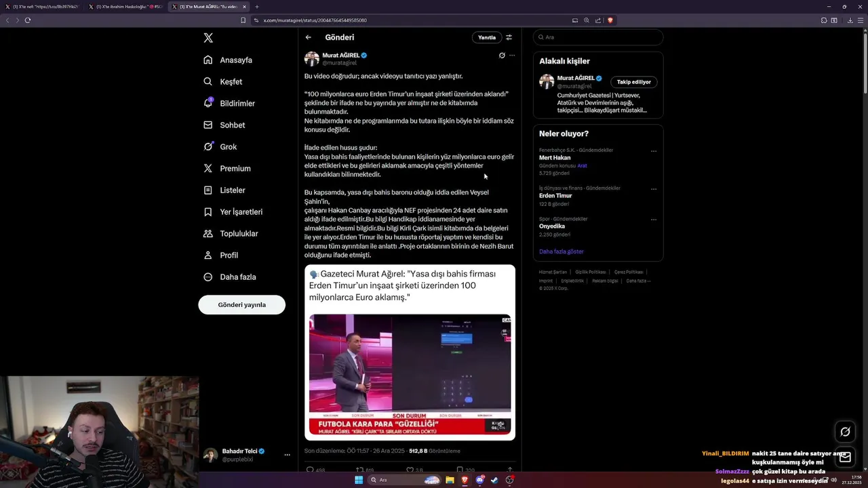Open Murat AĞIREL's avatar on the post
Image resolution: width=868 pixels, height=488 pixels.
(312, 59)
